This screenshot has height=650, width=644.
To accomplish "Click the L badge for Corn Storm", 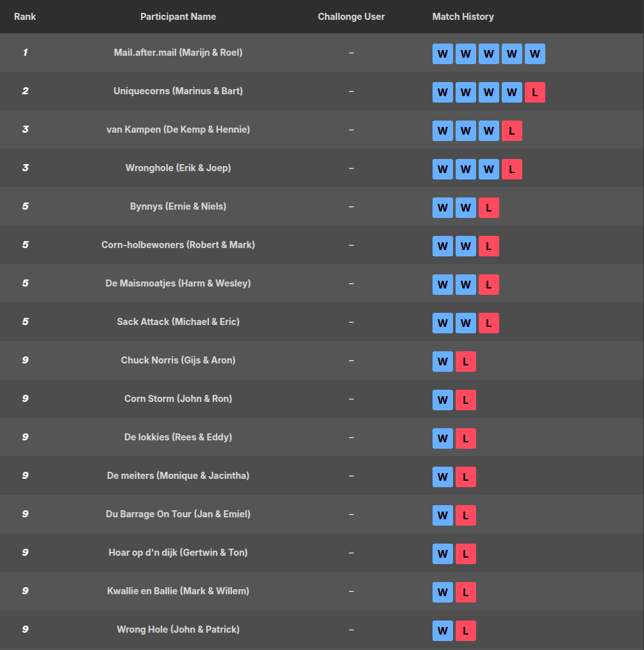I will coord(465,400).
